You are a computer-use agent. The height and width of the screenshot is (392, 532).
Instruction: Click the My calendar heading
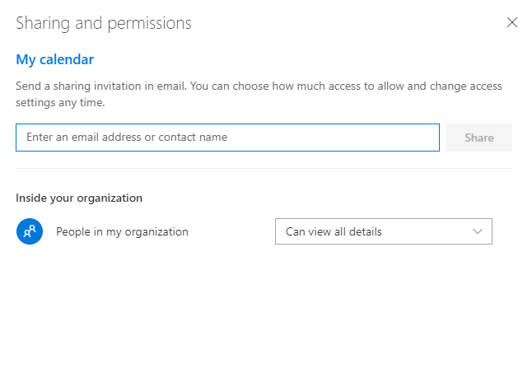(x=54, y=59)
